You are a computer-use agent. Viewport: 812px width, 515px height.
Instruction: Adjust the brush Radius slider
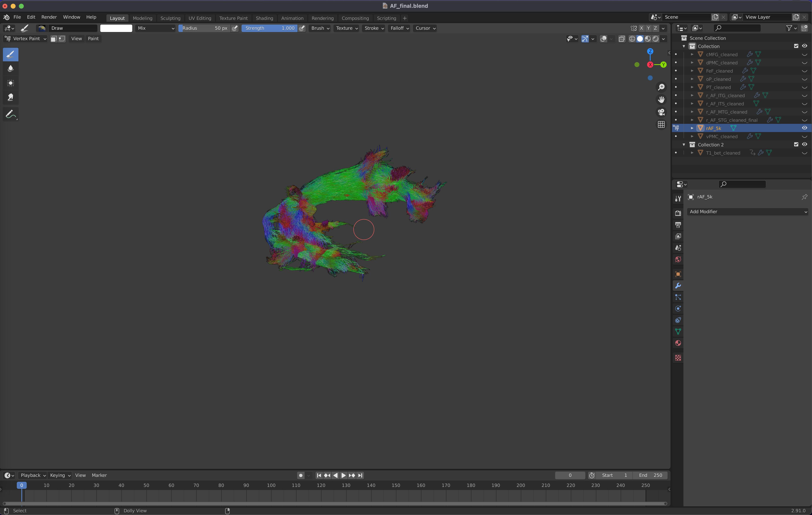(x=204, y=28)
